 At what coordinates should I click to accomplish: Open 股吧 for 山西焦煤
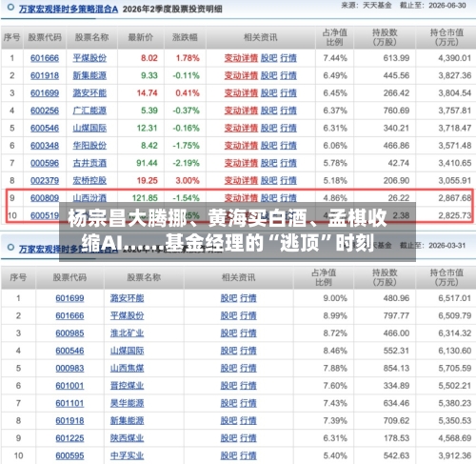[x=228, y=368]
